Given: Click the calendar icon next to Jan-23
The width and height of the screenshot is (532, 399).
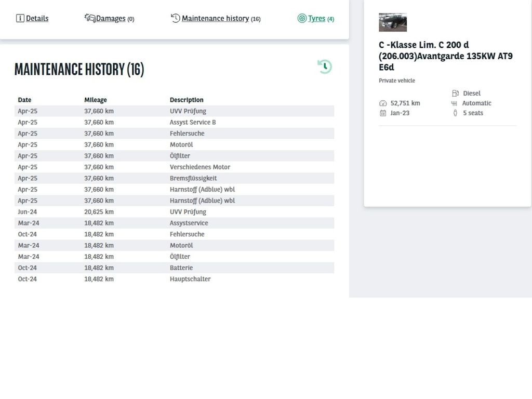Looking at the screenshot, I should tap(383, 113).
